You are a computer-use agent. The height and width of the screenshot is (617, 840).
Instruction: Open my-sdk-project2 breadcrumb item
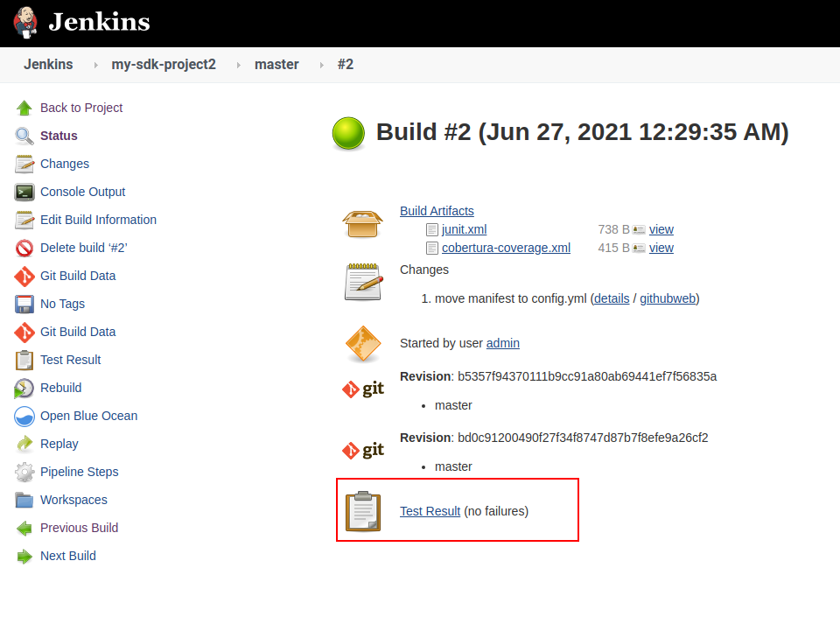(x=164, y=64)
